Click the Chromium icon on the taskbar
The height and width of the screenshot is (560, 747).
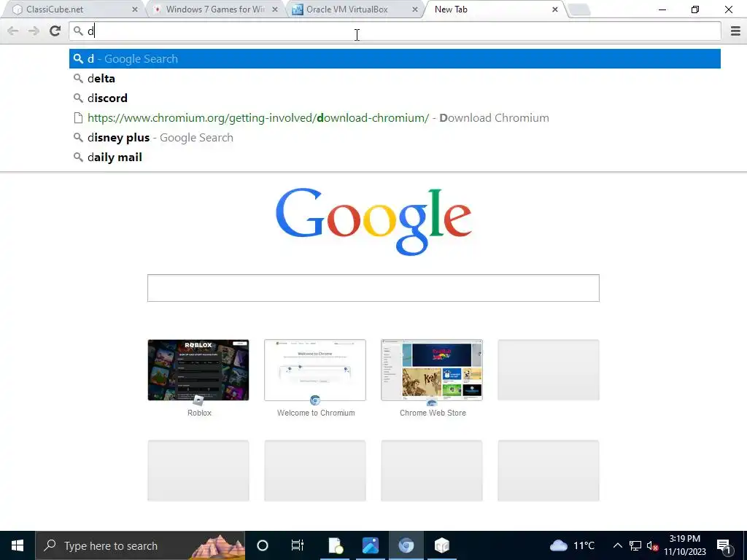point(406,545)
